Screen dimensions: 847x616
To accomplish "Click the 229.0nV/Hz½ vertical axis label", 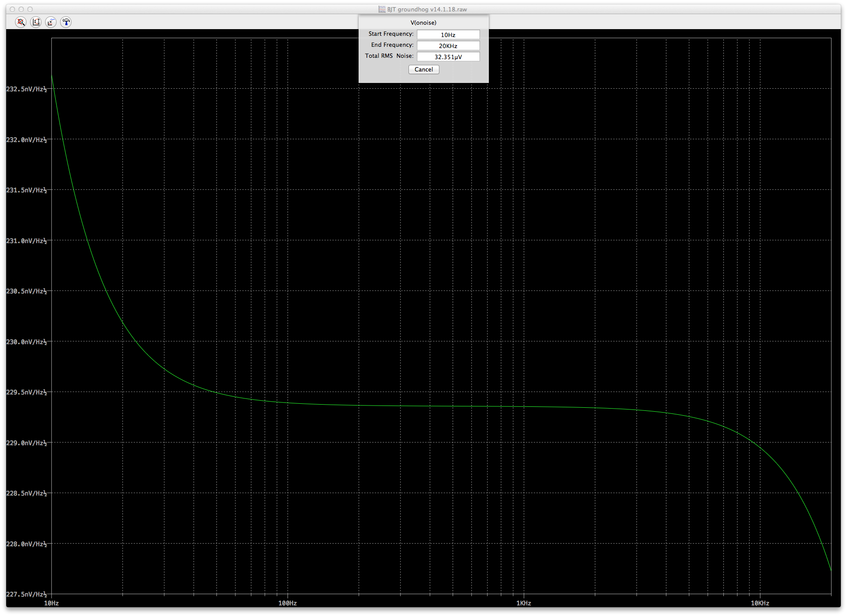I will click(x=26, y=443).
